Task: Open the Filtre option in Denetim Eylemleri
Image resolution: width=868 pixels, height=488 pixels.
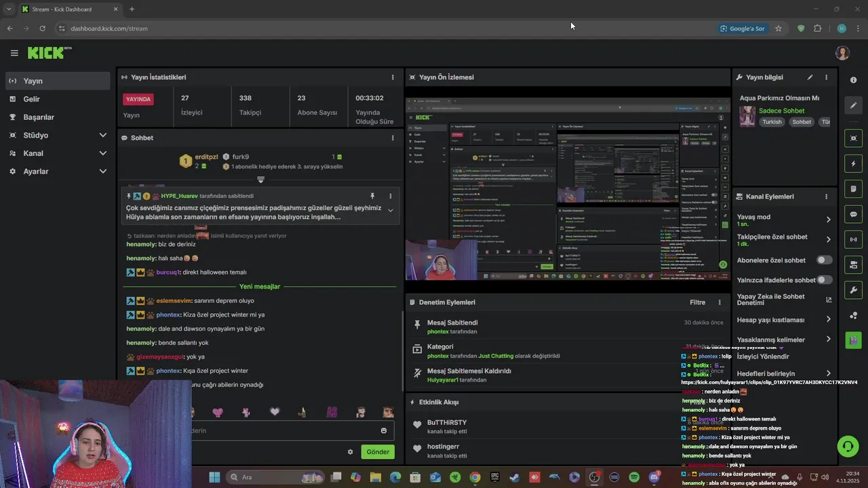Action: pyautogui.click(x=697, y=302)
